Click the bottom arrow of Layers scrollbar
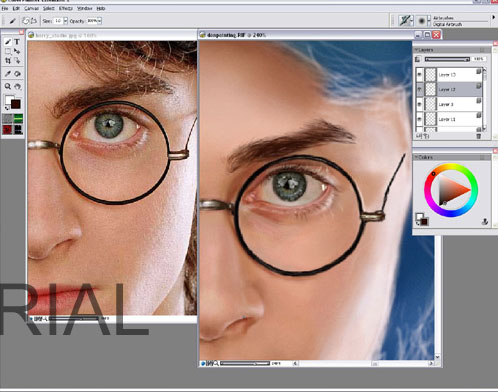Screen dimensions: 498x392 click(484, 128)
